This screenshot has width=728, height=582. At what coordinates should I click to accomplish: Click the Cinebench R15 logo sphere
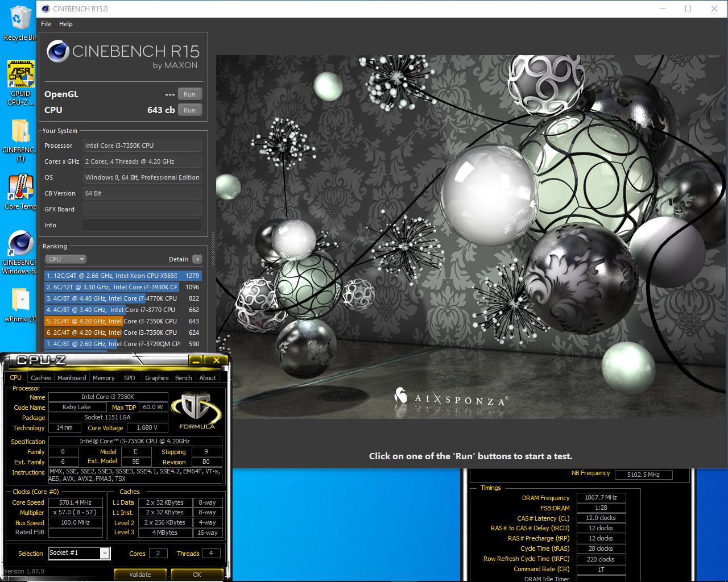click(58, 51)
